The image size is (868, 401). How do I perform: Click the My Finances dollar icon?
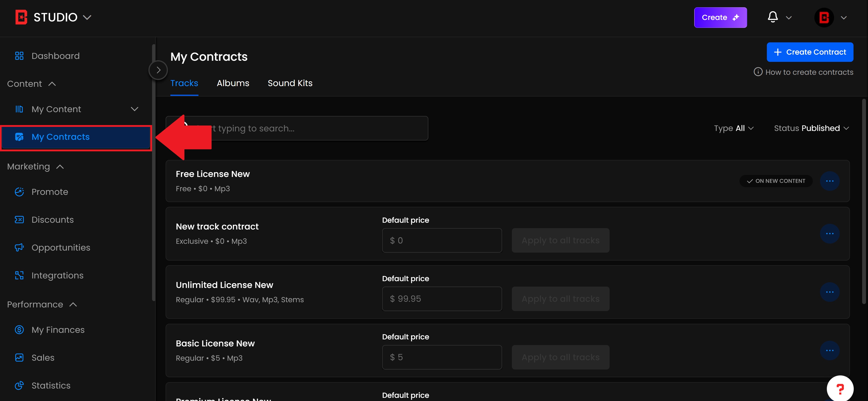[x=19, y=329]
